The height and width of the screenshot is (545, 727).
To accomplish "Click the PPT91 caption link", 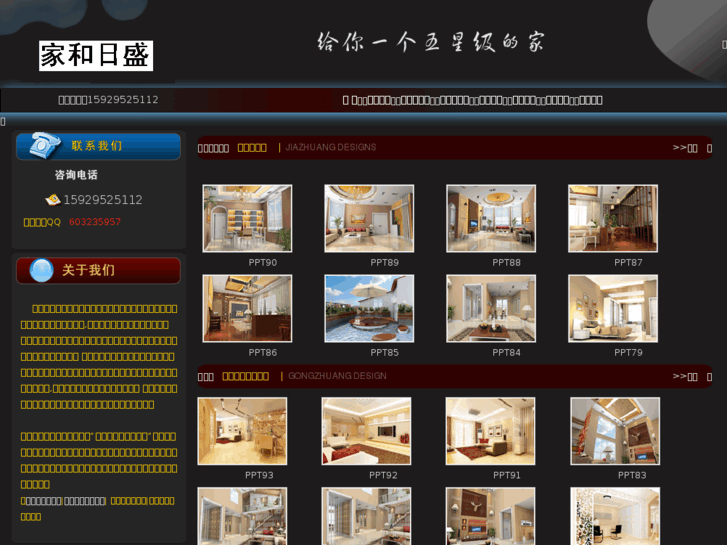I will [507, 475].
